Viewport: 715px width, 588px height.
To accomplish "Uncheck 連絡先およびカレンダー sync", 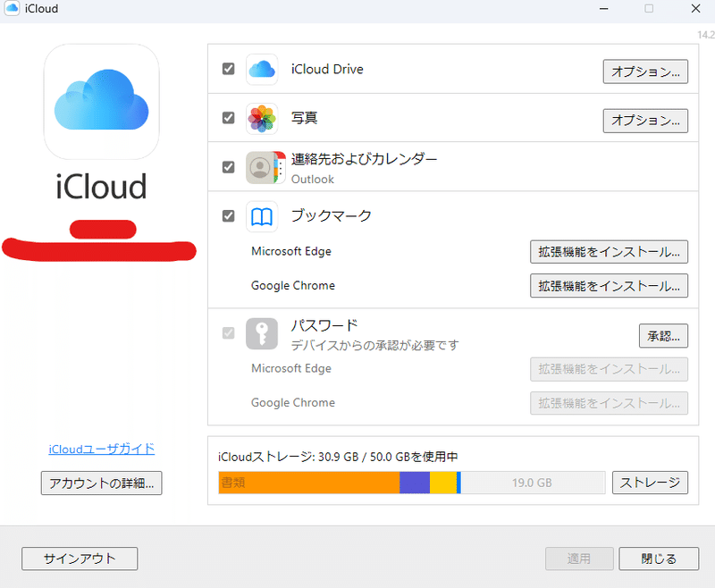I will pyautogui.click(x=228, y=165).
